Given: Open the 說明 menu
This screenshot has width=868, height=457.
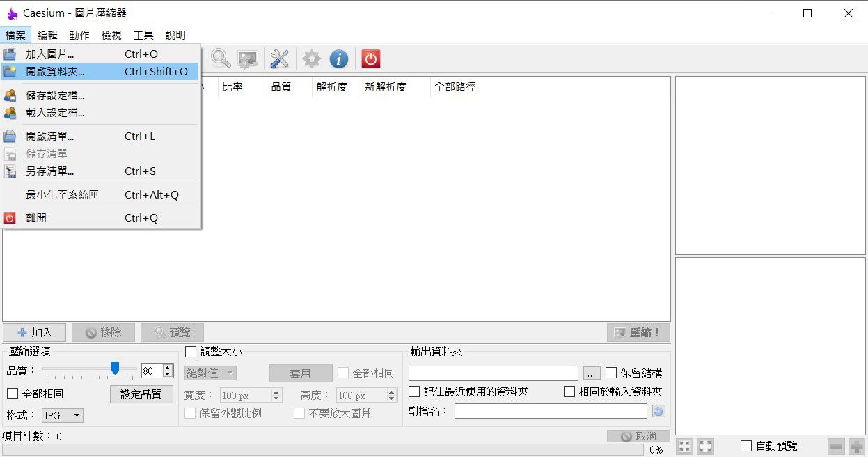Looking at the screenshot, I should coord(175,35).
